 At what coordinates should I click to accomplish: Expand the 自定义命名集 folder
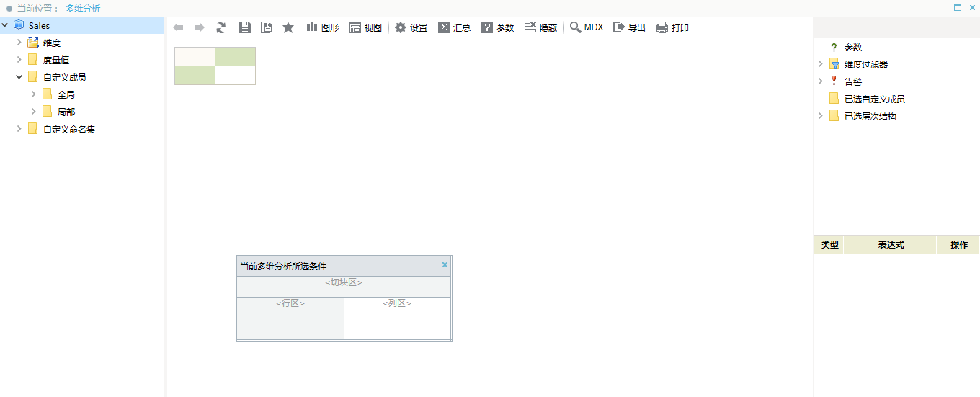coord(19,129)
